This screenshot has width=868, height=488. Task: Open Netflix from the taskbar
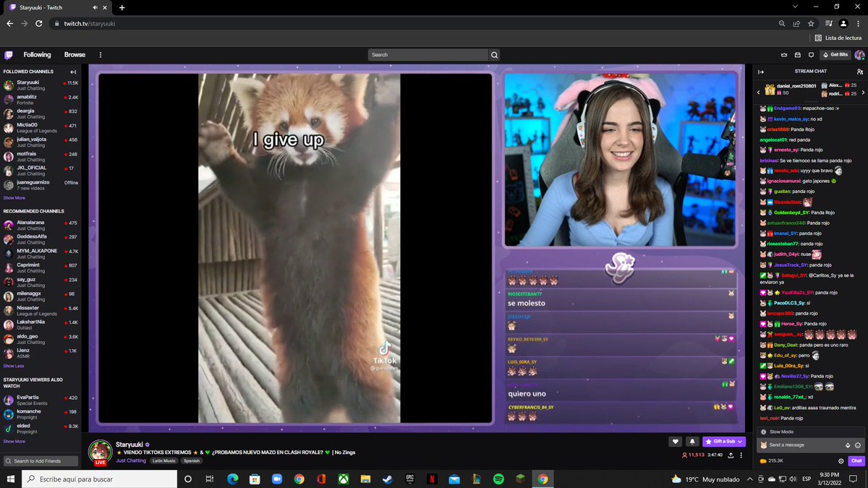431,479
